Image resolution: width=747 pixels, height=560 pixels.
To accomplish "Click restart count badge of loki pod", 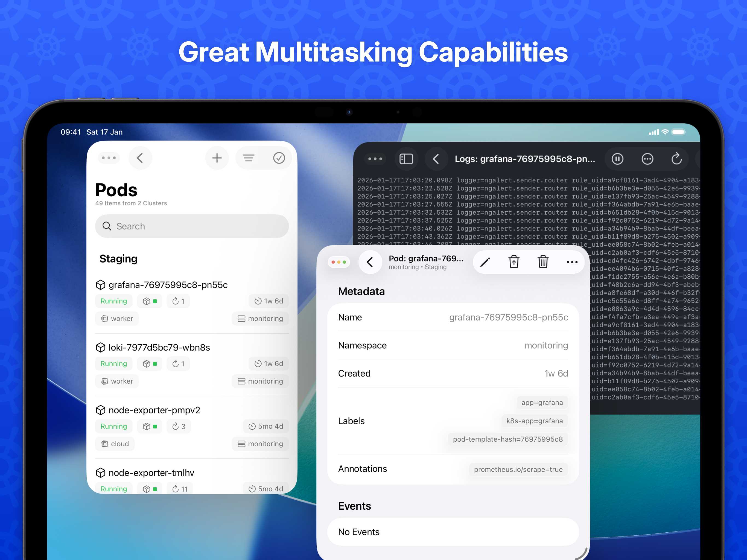I will point(178,364).
